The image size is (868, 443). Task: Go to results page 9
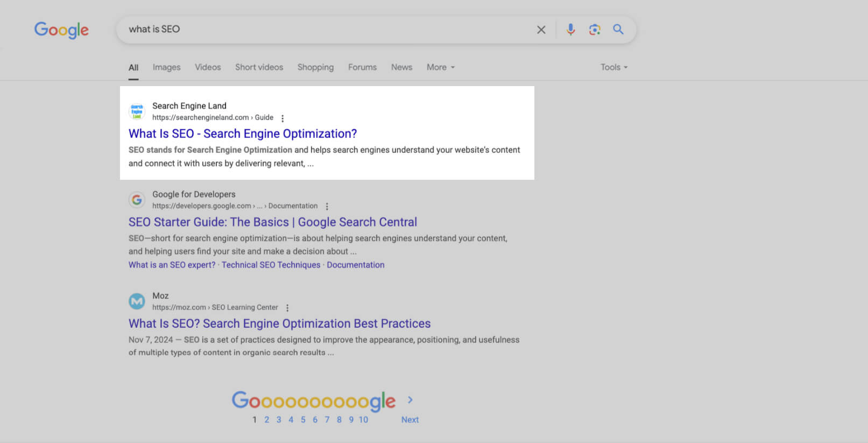click(351, 420)
